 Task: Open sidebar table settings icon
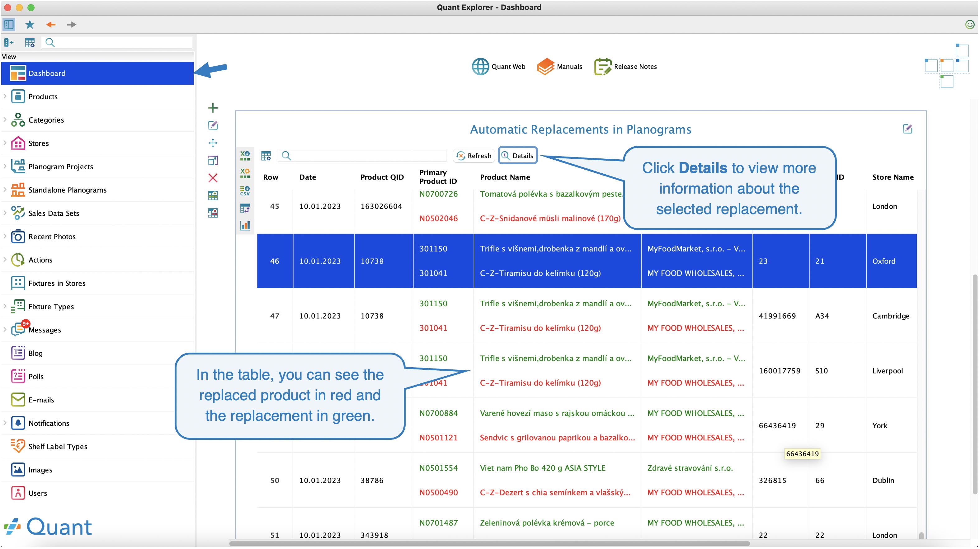30,43
